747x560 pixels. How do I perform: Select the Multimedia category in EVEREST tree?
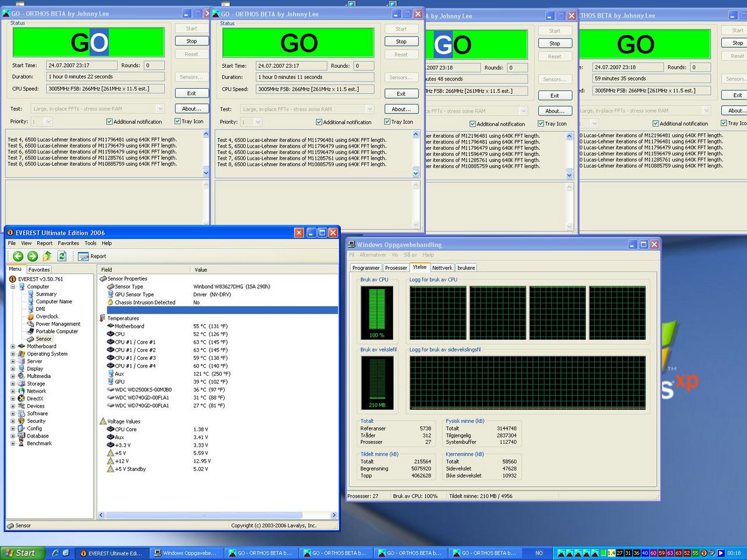pyautogui.click(x=39, y=376)
